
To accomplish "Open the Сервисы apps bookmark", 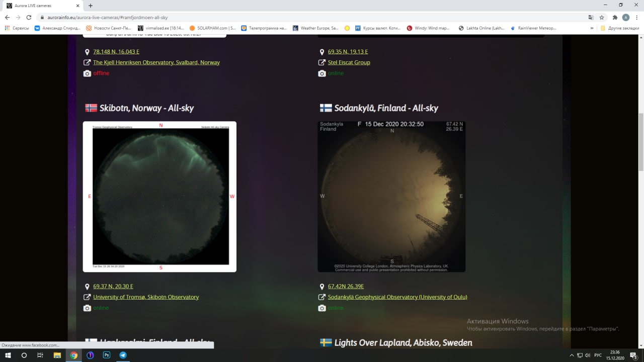I will tap(17, 28).
